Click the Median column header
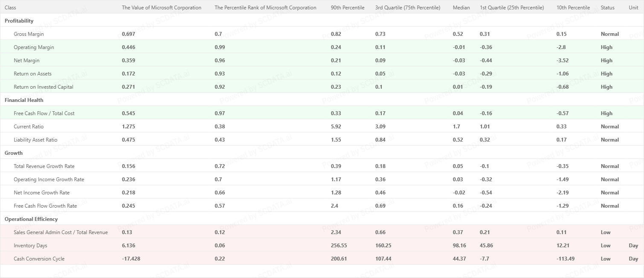The width and height of the screenshot is (644, 278). [461, 8]
